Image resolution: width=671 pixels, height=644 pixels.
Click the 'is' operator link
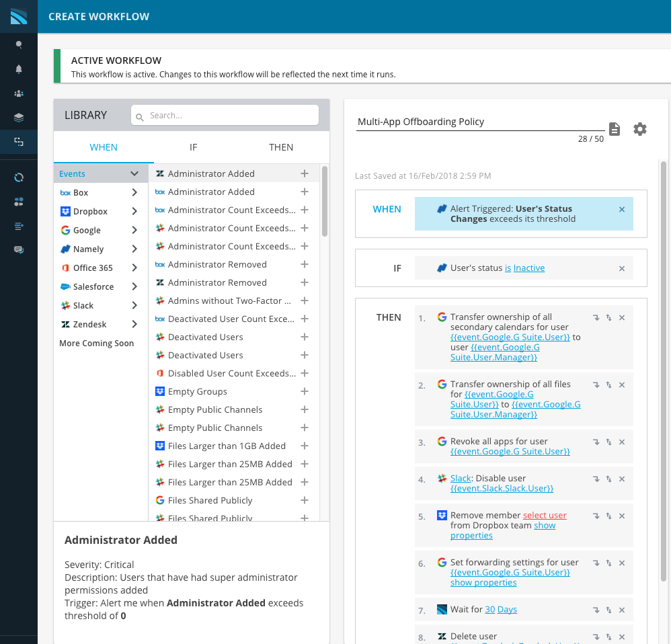click(508, 268)
